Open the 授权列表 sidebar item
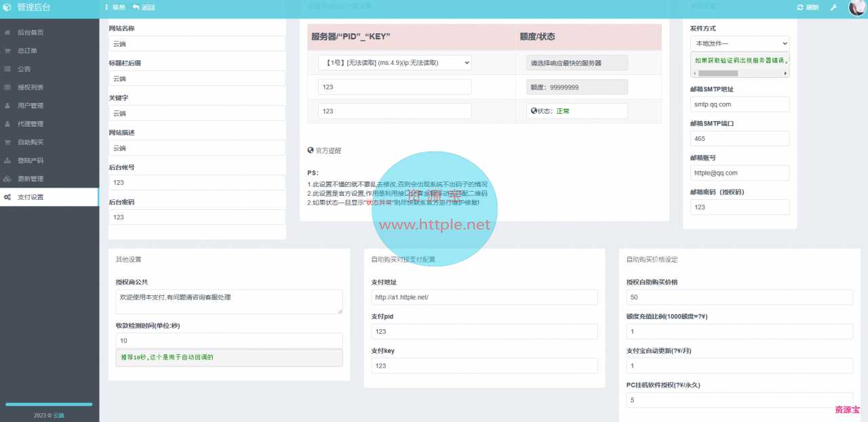 coord(50,87)
